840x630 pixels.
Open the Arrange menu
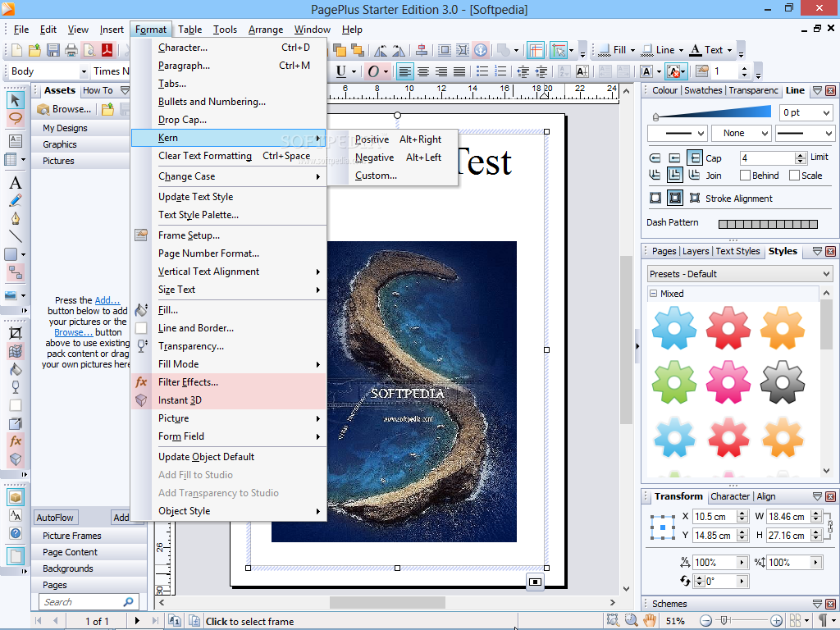(x=265, y=30)
